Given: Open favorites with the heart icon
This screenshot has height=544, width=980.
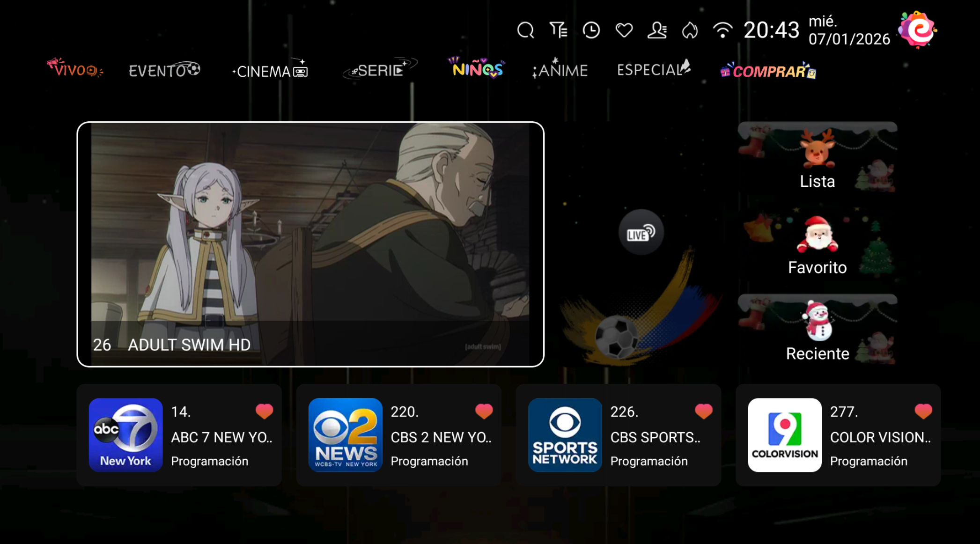Looking at the screenshot, I should tap(624, 29).
